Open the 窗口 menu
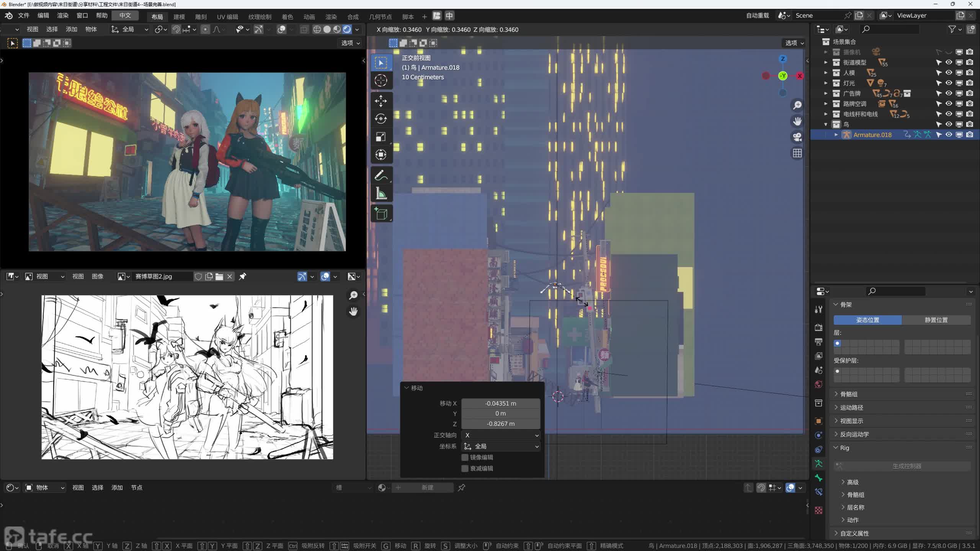Viewport: 980px width, 551px height. click(82, 16)
